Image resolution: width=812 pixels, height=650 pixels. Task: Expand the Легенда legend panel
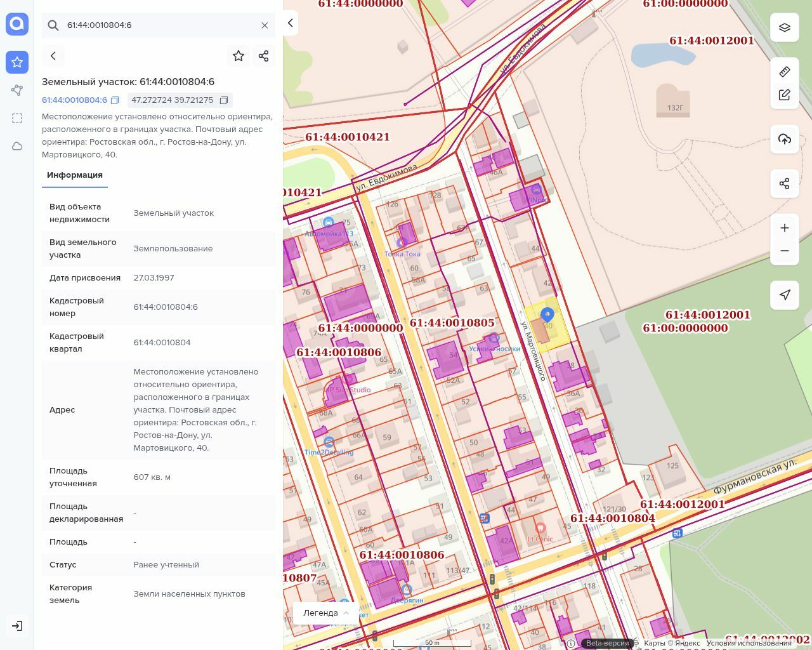[x=326, y=613]
